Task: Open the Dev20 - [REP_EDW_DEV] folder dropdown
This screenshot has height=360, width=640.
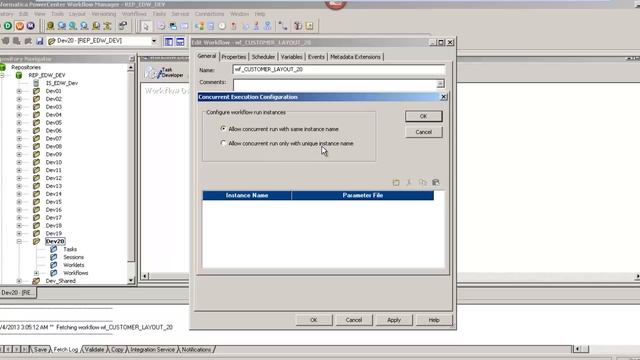Action: point(154,41)
